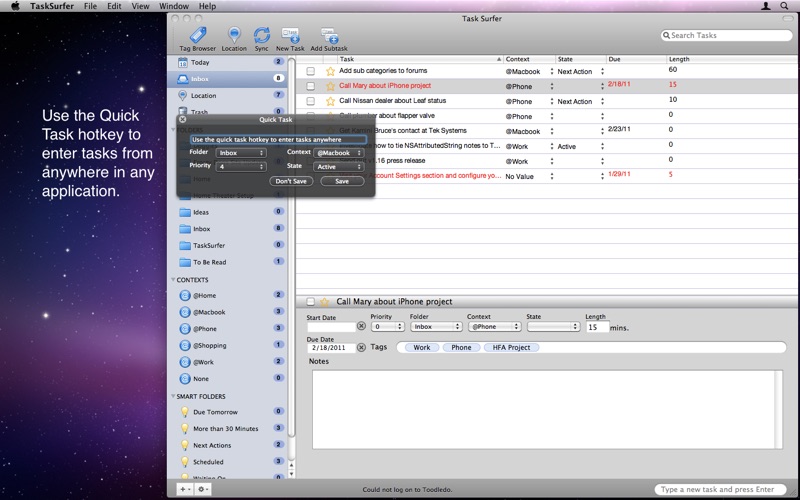Open the Window menu
The height and width of the screenshot is (500, 800).
(x=174, y=6)
